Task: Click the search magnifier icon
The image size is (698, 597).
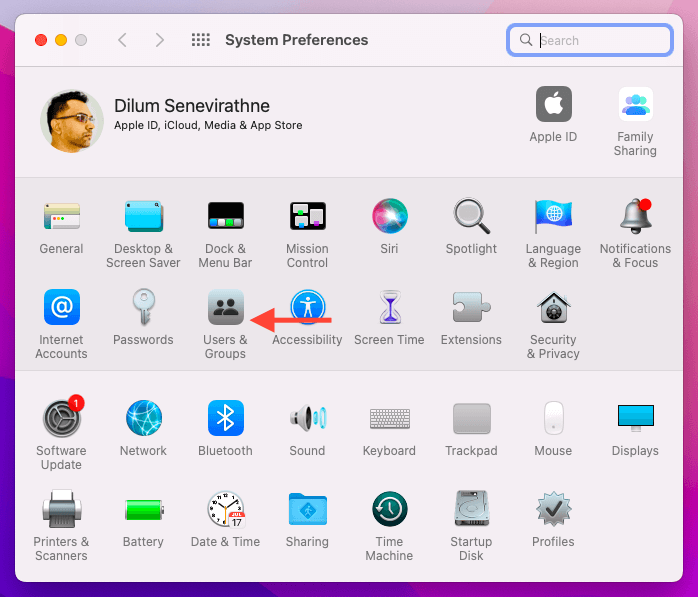Action: click(x=526, y=40)
